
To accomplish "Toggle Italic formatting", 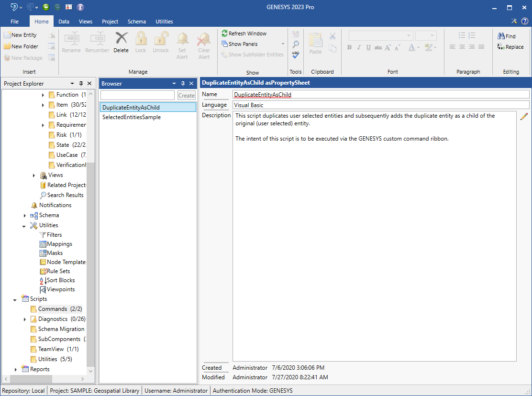I will pyautogui.click(x=359, y=47).
